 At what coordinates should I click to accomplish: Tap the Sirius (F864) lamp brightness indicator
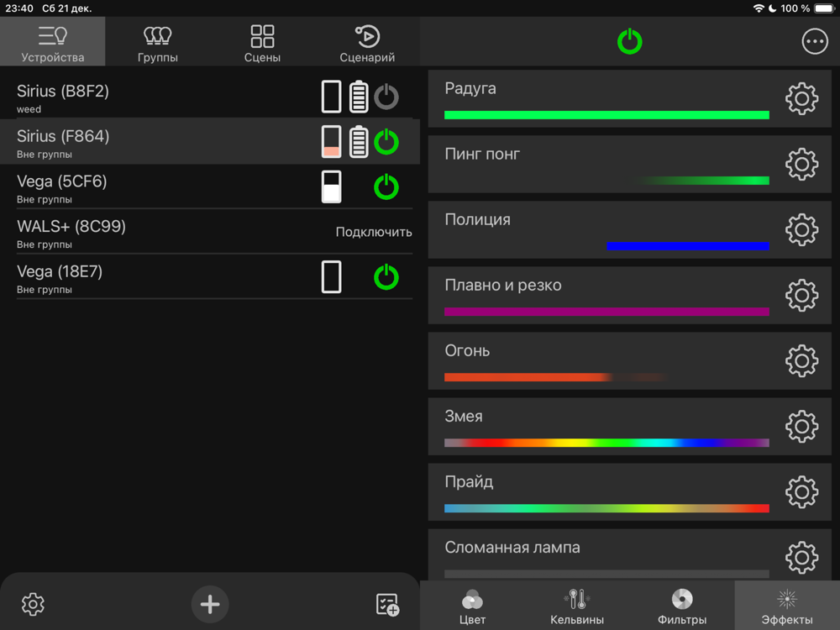[331, 141]
